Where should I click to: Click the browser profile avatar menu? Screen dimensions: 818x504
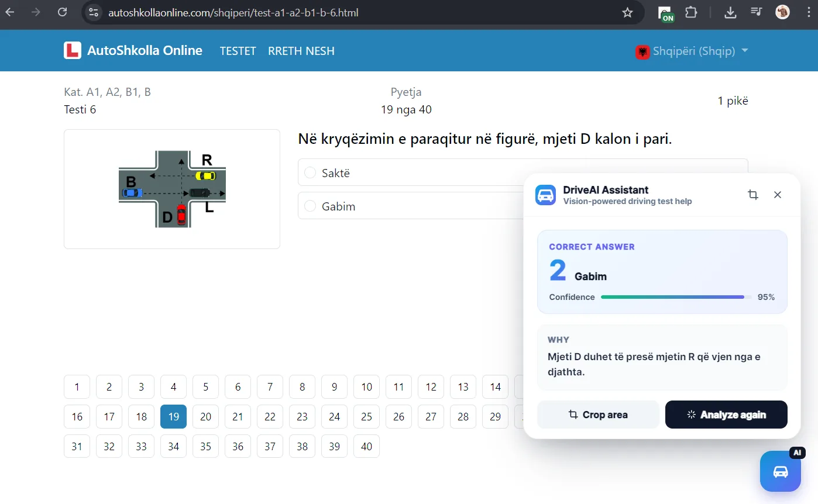point(782,12)
